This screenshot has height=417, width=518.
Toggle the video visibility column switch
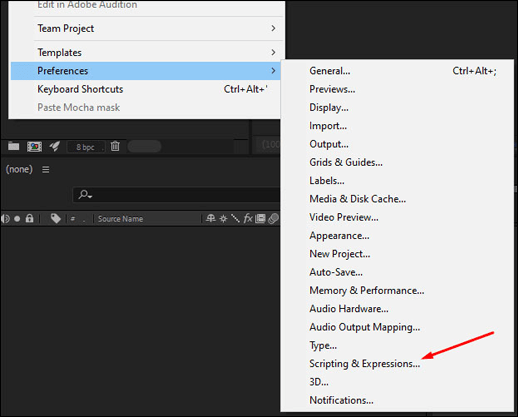5,219
